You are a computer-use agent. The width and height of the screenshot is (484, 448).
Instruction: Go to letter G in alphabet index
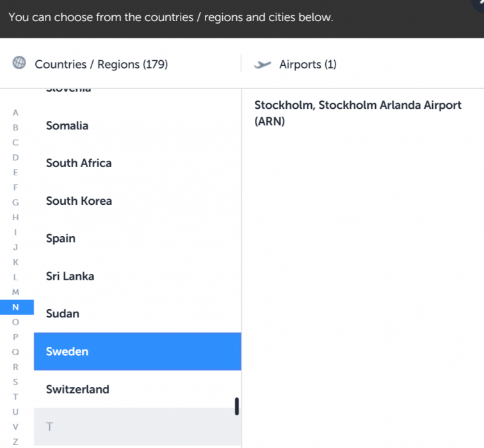[x=15, y=202]
